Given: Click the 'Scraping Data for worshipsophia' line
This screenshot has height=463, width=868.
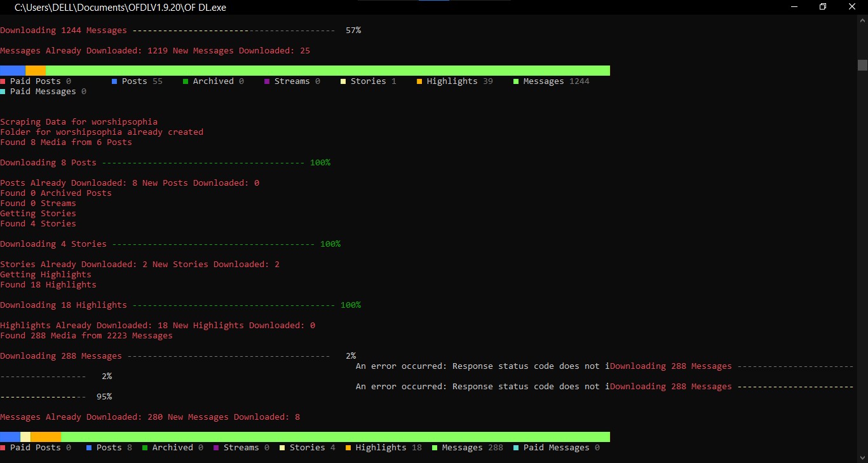Looking at the screenshot, I should 79,122.
